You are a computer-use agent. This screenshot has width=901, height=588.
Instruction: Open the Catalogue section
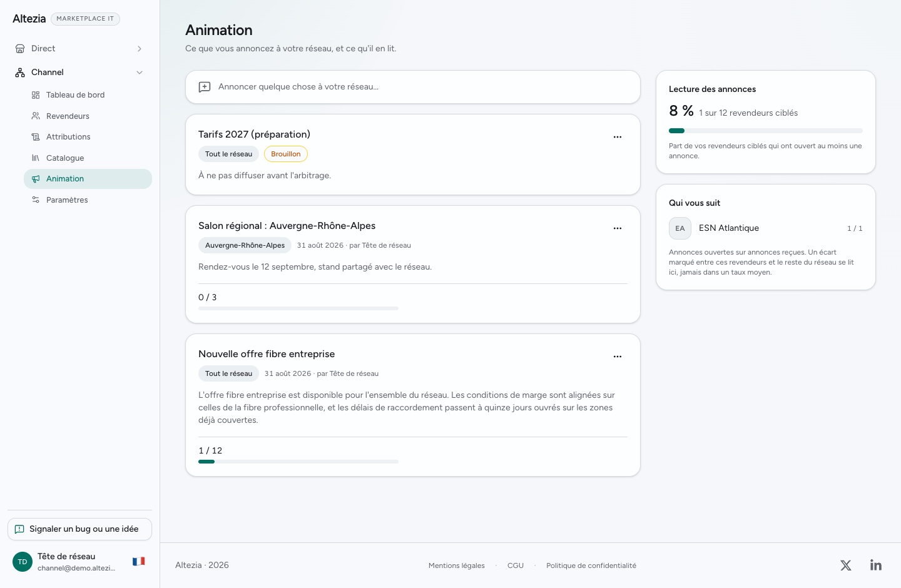pyautogui.click(x=88, y=158)
